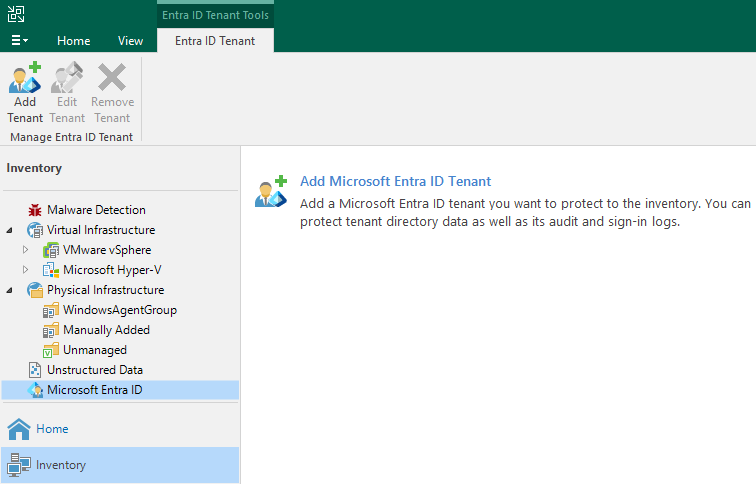This screenshot has width=756, height=484.
Task: Select Unstructured Data in the tree
Action: pos(94,370)
